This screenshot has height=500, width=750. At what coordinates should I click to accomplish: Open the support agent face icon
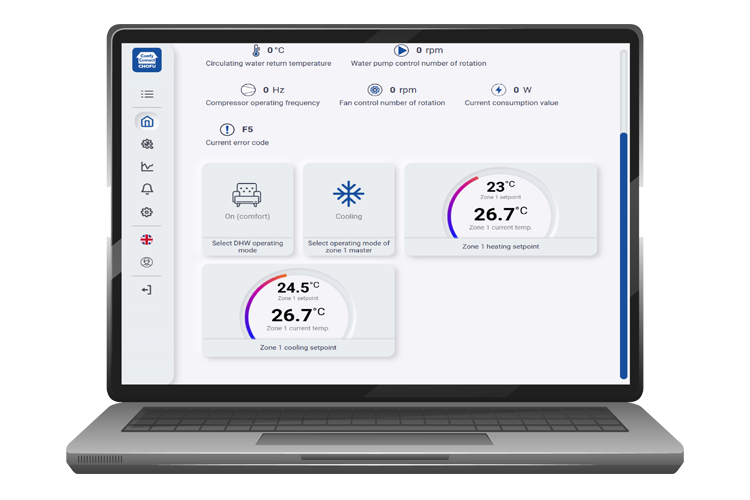coord(147,262)
